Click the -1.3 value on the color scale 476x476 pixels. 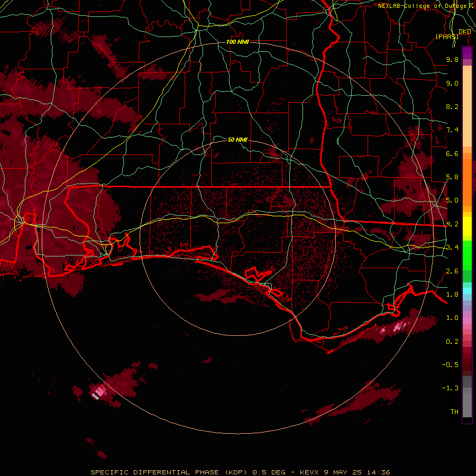click(450, 388)
